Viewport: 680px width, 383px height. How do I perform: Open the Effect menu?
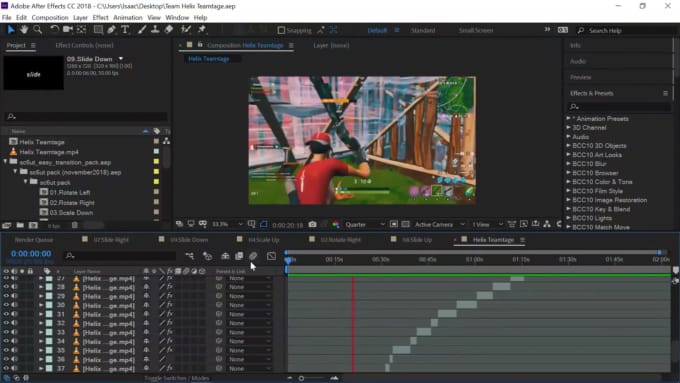(100, 17)
